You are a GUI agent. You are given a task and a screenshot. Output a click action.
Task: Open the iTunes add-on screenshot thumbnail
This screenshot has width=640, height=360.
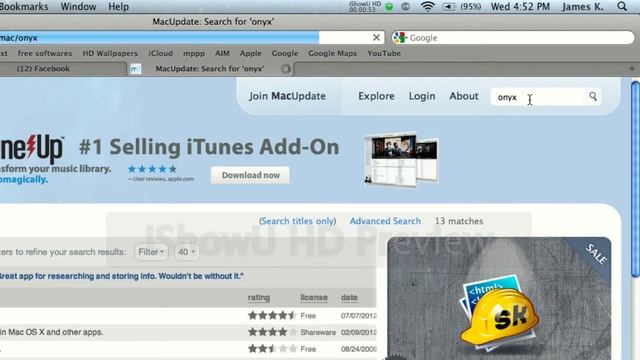click(401, 159)
